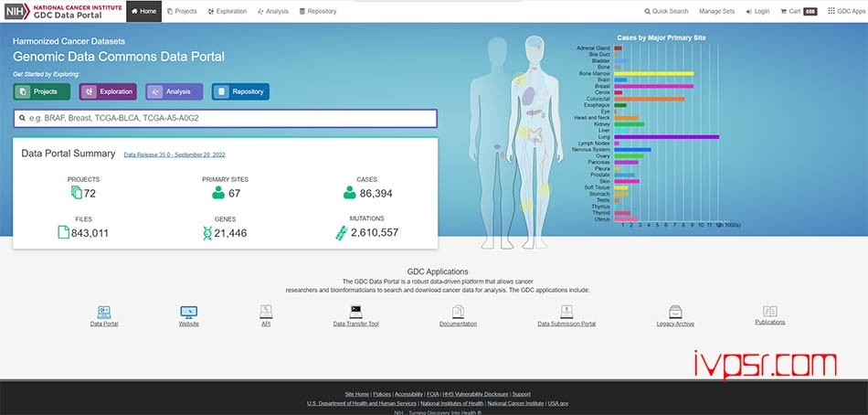This screenshot has width=868, height=415.
Task: Open the USA.gov footer link
Action: pos(558,403)
